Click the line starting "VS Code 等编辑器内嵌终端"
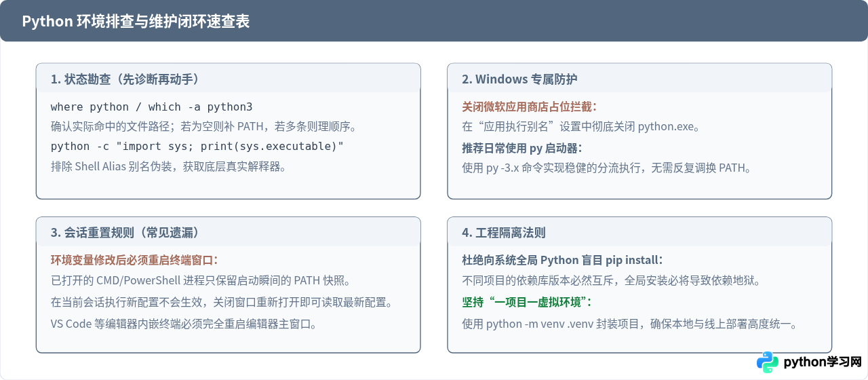 (183, 323)
